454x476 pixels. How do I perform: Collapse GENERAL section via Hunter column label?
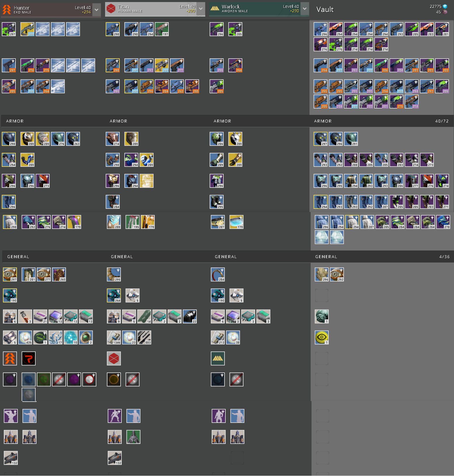(x=18, y=257)
